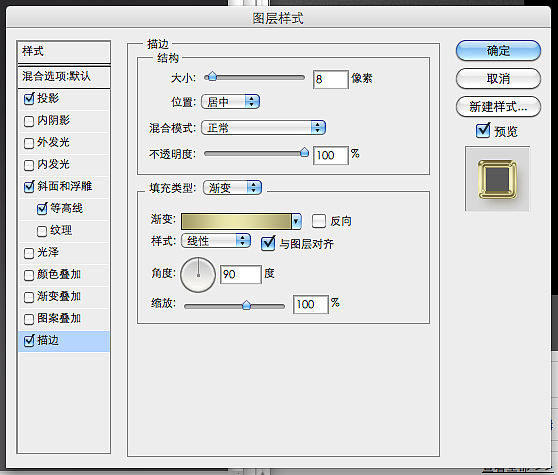Click the 不透明度 slider handle
The height and width of the screenshot is (475, 558).
304,152
